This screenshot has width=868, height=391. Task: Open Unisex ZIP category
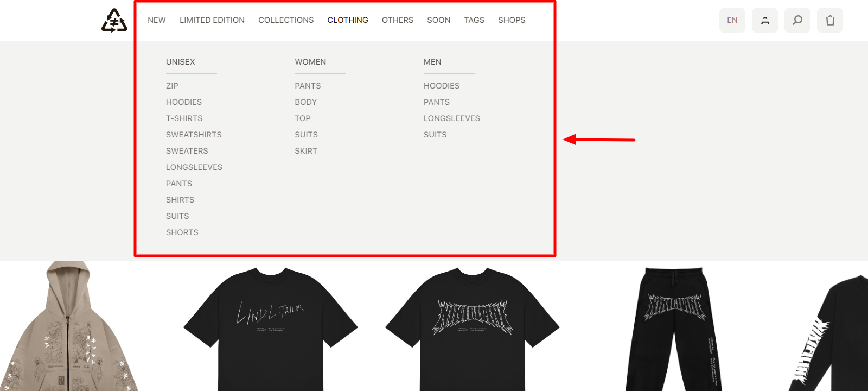[x=172, y=86]
